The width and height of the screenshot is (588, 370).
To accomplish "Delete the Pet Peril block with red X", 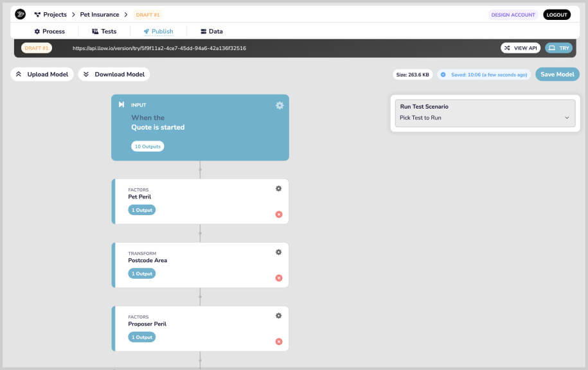I will pos(279,215).
